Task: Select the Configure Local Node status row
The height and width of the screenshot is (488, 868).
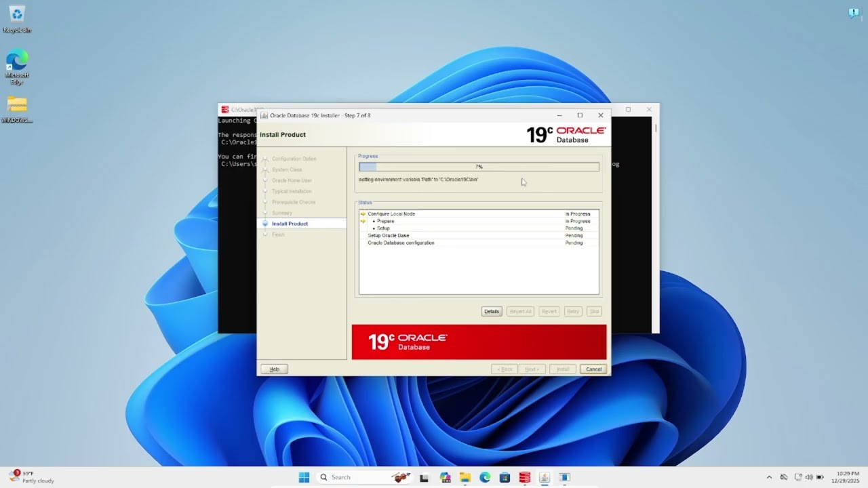Action: click(479, 214)
